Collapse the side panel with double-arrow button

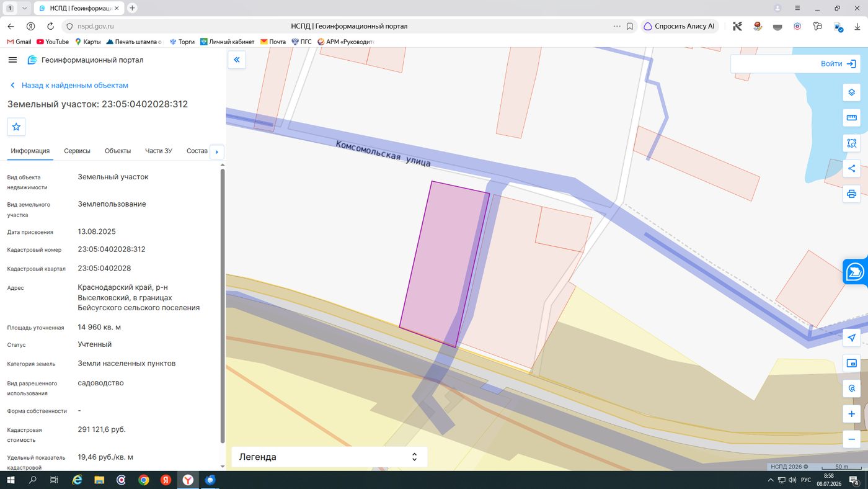[x=237, y=60]
